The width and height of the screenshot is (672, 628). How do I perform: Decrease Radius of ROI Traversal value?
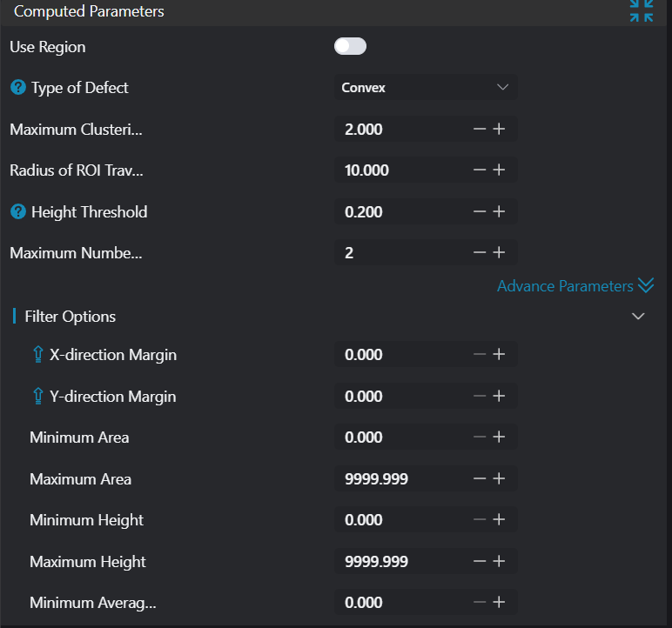tap(480, 170)
